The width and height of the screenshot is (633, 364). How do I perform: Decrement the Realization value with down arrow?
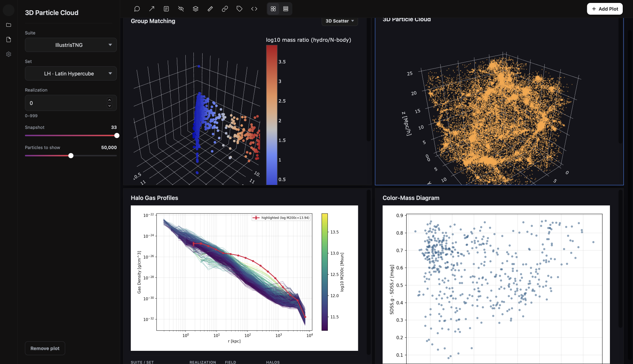pyautogui.click(x=110, y=106)
